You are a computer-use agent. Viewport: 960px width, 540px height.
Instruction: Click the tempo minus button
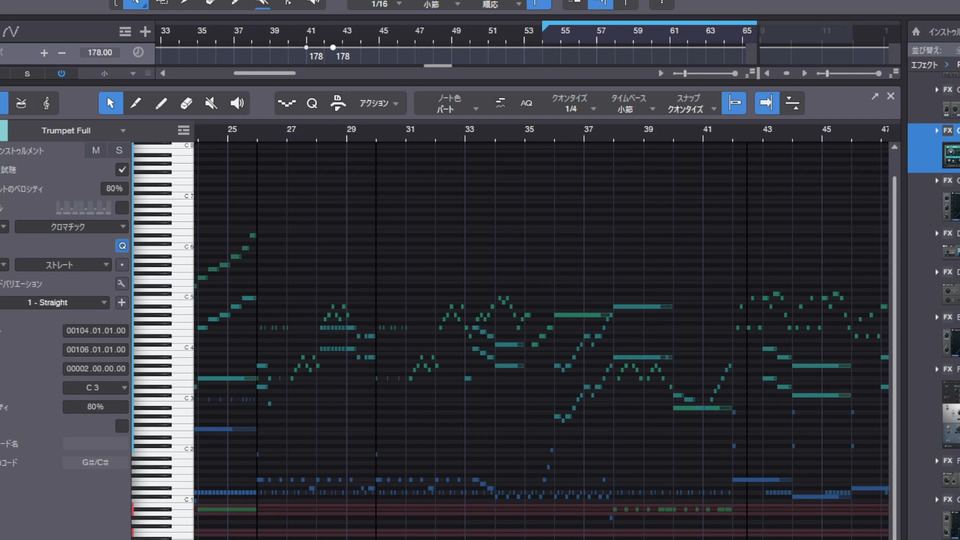pos(62,53)
